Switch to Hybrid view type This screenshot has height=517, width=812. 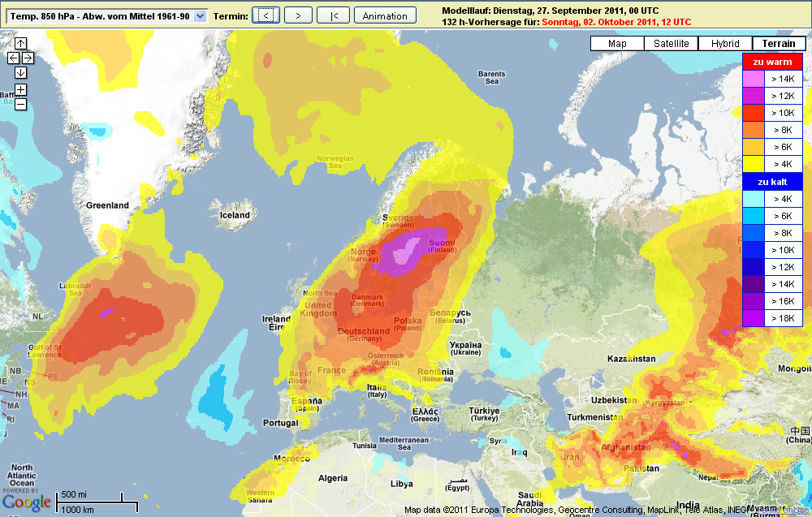(x=725, y=44)
